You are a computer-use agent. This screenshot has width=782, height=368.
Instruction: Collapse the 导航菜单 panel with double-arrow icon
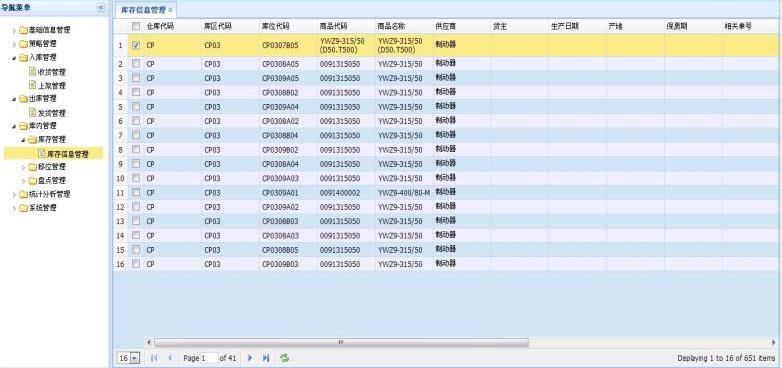[101, 7]
